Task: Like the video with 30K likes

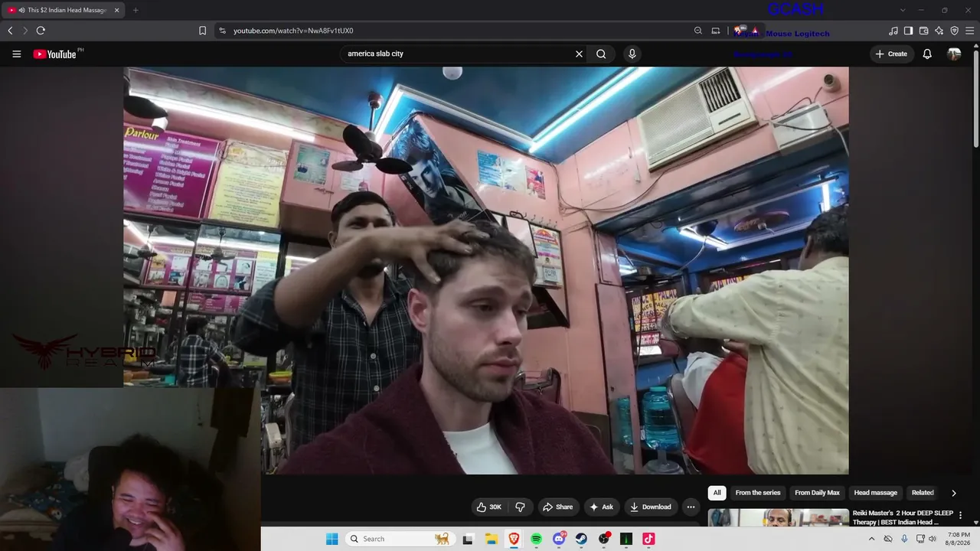Action: pos(488,507)
